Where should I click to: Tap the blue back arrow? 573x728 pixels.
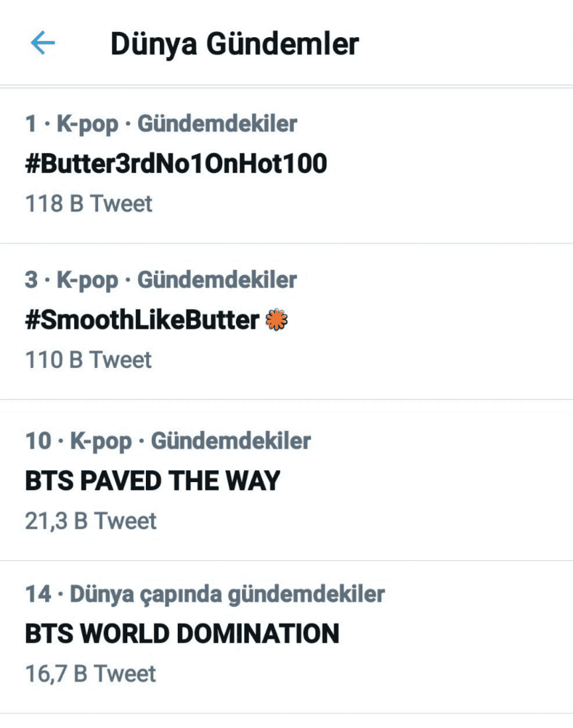pos(43,44)
